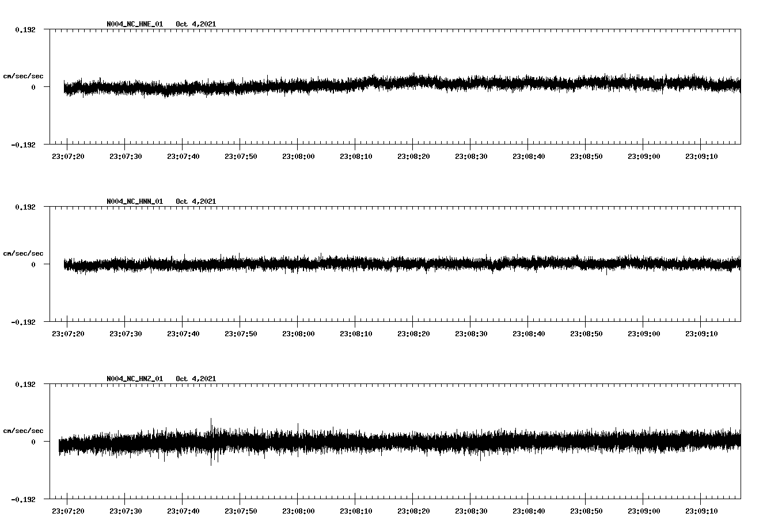
Task: Click 23:08:20 time label under HNZ plot
Action: [413, 511]
